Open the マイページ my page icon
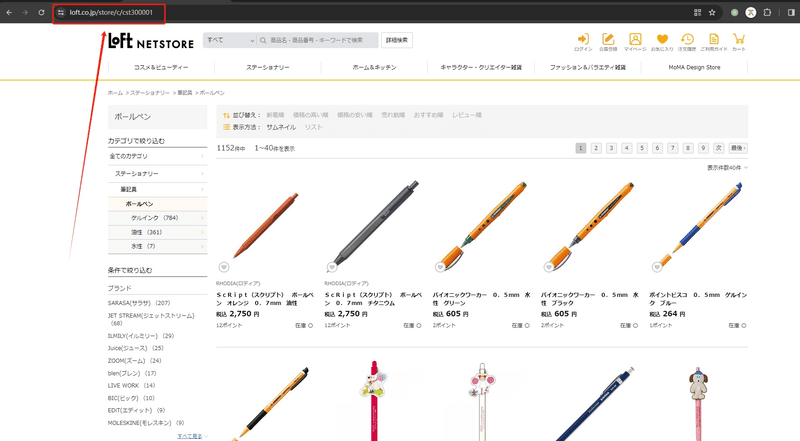Viewport: 800px width, 441px height. point(635,42)
